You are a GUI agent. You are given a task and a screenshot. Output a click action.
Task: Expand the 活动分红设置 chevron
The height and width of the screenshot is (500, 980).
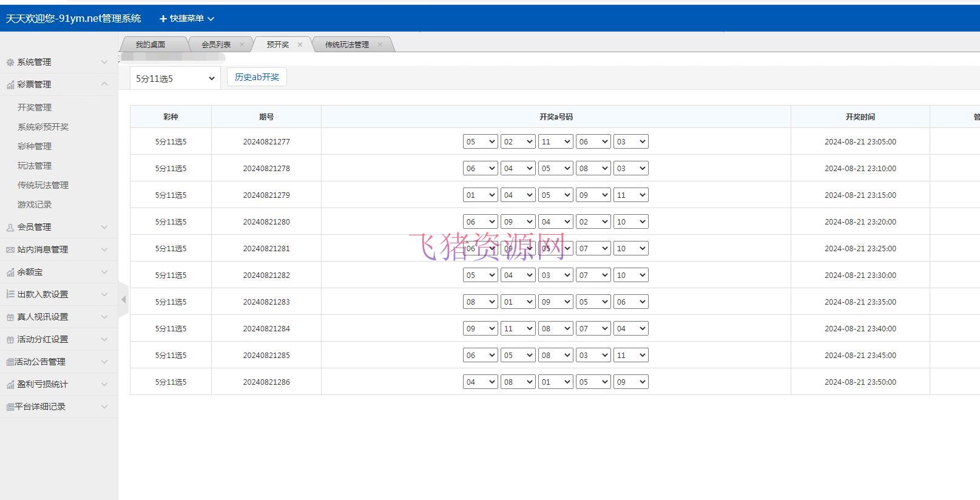(x=104, y=339)
